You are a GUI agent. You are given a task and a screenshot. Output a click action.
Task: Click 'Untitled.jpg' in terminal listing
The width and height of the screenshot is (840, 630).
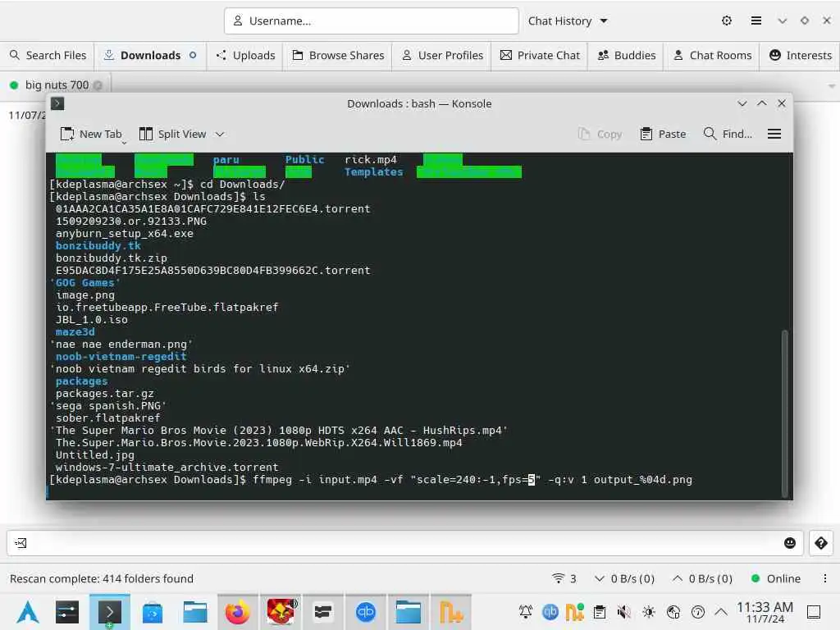95,455
